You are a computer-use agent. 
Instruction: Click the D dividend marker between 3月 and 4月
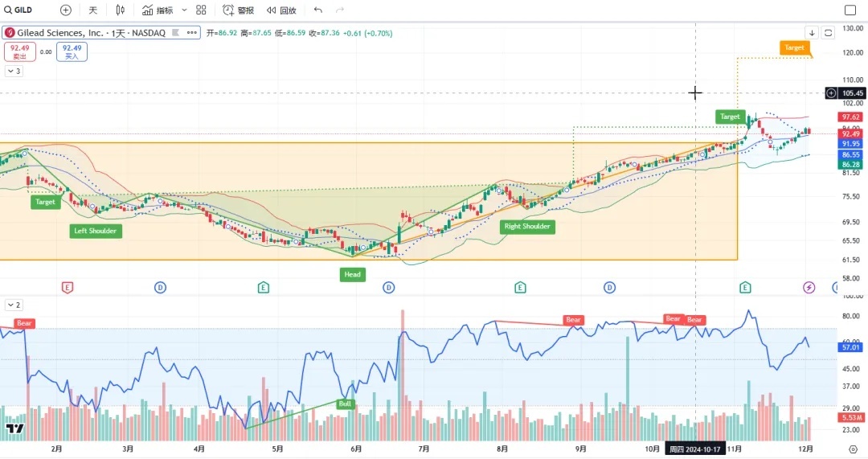[x=160, y=287]
